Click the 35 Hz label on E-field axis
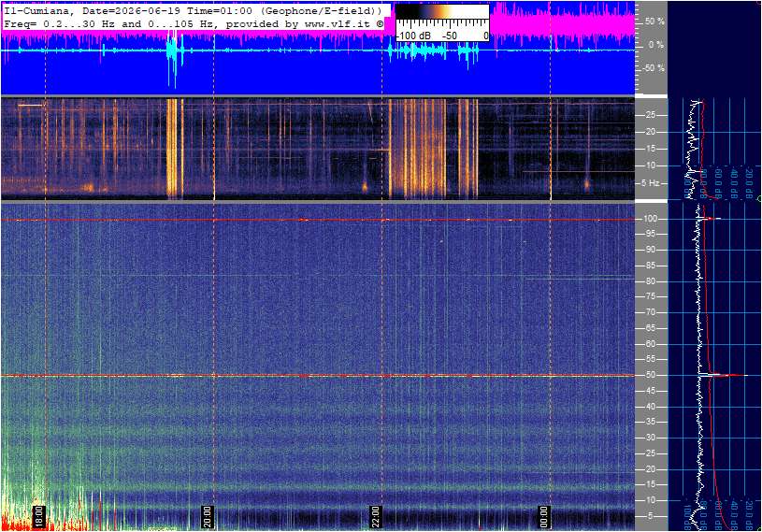 650,422
